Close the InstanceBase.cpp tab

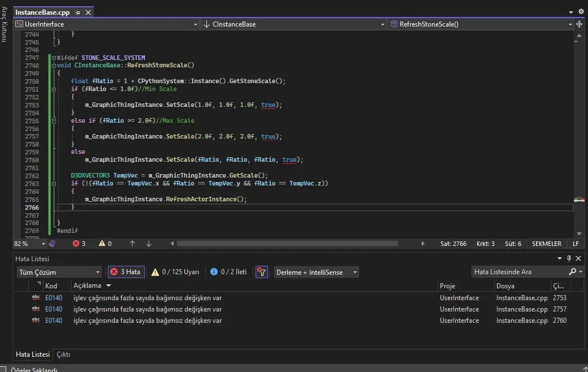88,12
